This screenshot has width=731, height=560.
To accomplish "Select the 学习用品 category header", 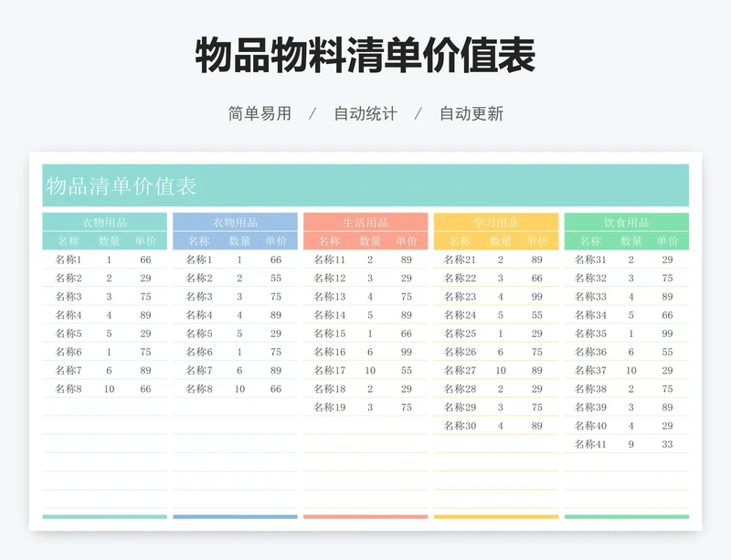I will pos(496,222).
